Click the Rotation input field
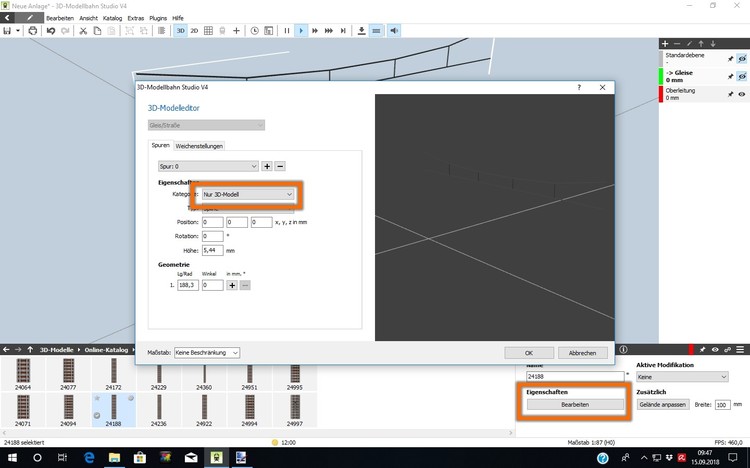 click(212, 236)
